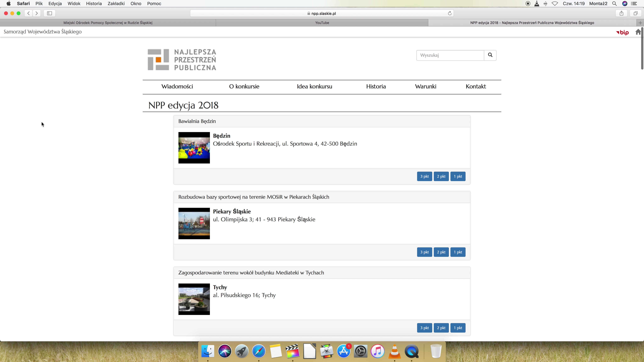
Task: Open Trash in the Dock
Action: 436,351
